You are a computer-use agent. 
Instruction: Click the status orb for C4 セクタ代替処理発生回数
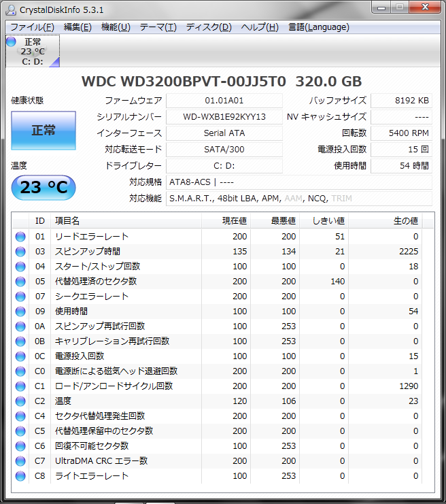pos(20,416)
